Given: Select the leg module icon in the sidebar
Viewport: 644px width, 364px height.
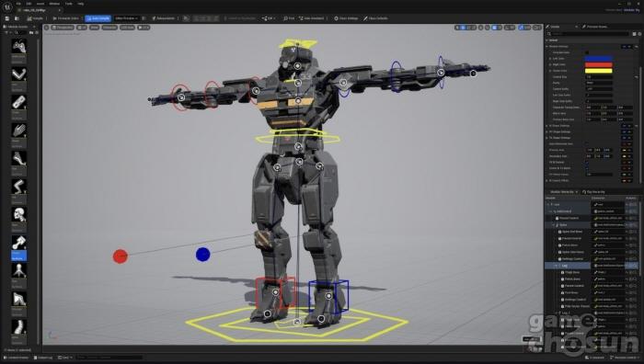Looking at the screenshot, I should [19, 187].
